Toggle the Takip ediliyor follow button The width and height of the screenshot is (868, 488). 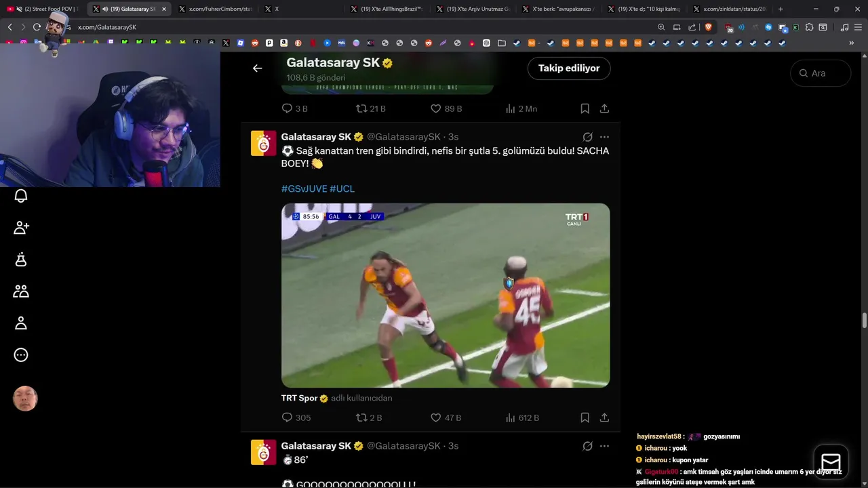tap(569, 68)
